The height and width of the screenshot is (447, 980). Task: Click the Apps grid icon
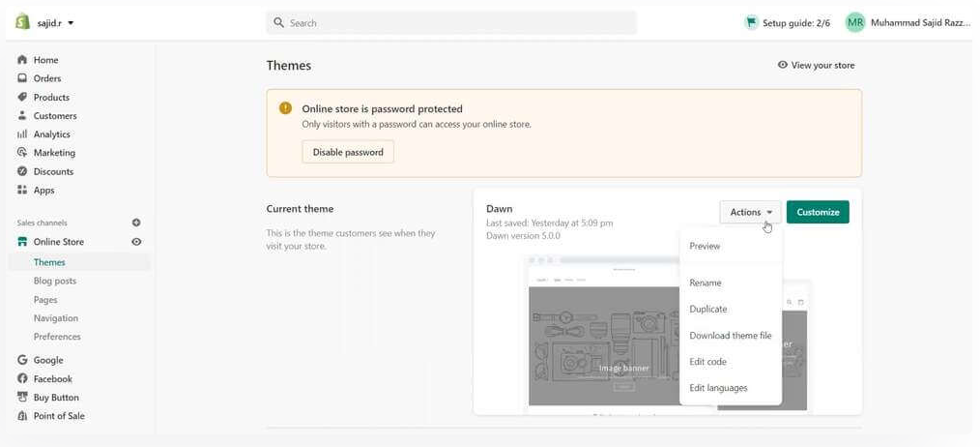click(22, 190)
